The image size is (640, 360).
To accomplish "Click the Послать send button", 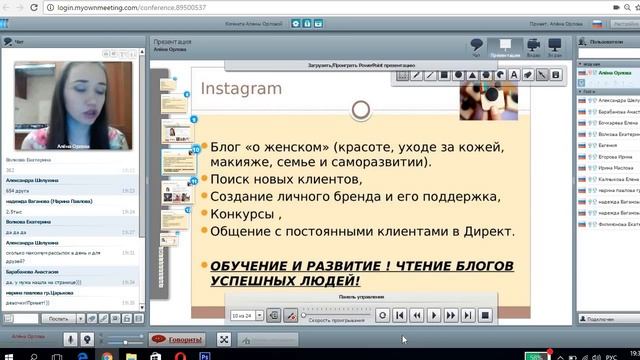I will [59, 318].
